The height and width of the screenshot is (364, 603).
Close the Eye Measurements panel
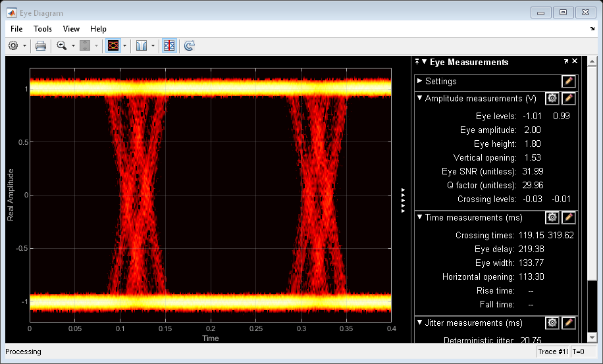[x=575, y=61]
